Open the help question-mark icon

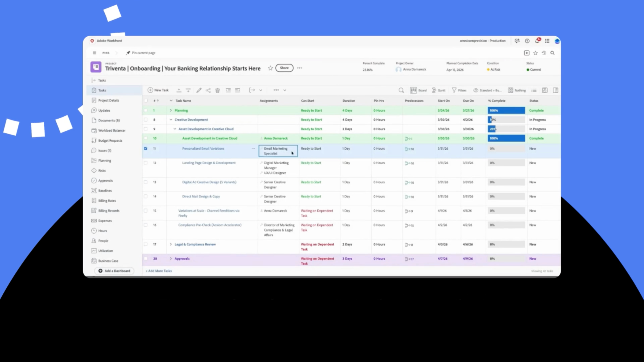(527, 41)
